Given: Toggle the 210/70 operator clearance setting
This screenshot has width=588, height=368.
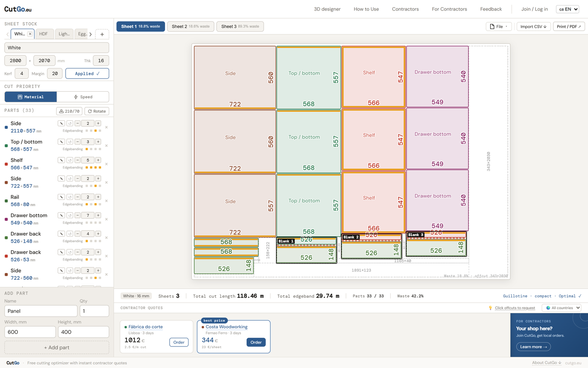Looking at the screenshot, I should click(x=69, y=111).
